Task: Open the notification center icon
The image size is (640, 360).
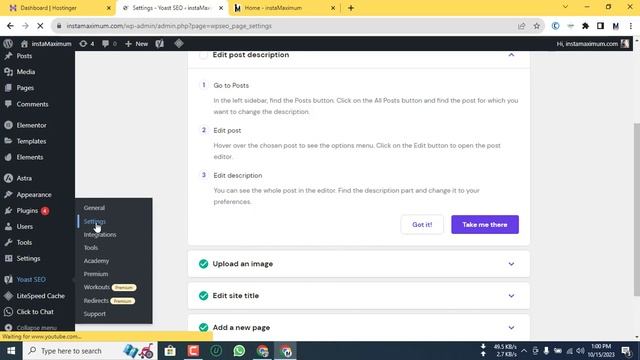Action: click(626, 351)
